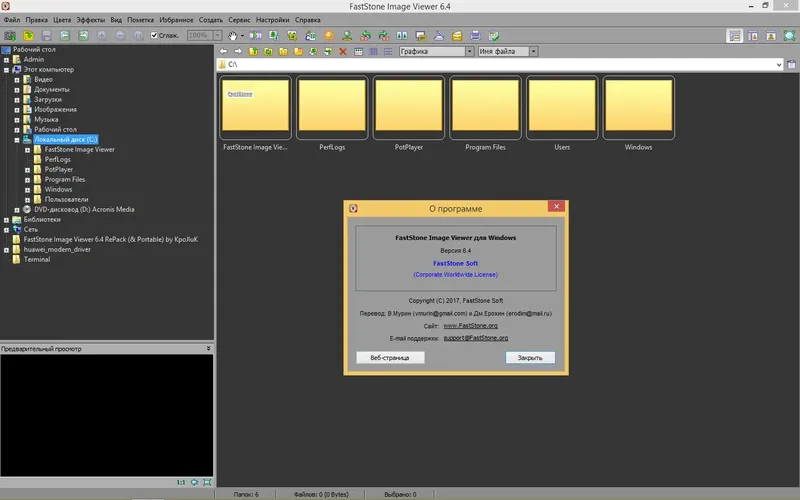Click the orange smiley face toolbar icon
This screenshot has width=800, height=500.
(x=329, y=36)
